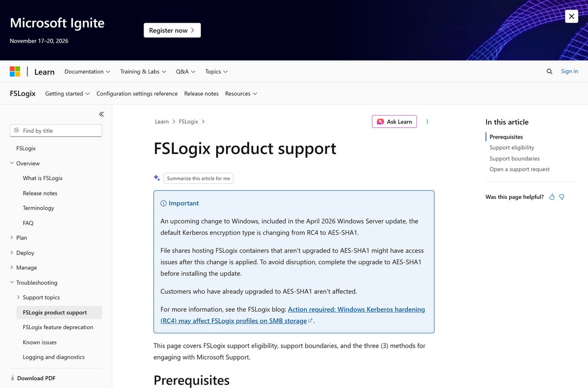Screen dimensions: 588x388
Task: Open Configuration settings reference
Action: pyautogui.click(x=137, y=94)
